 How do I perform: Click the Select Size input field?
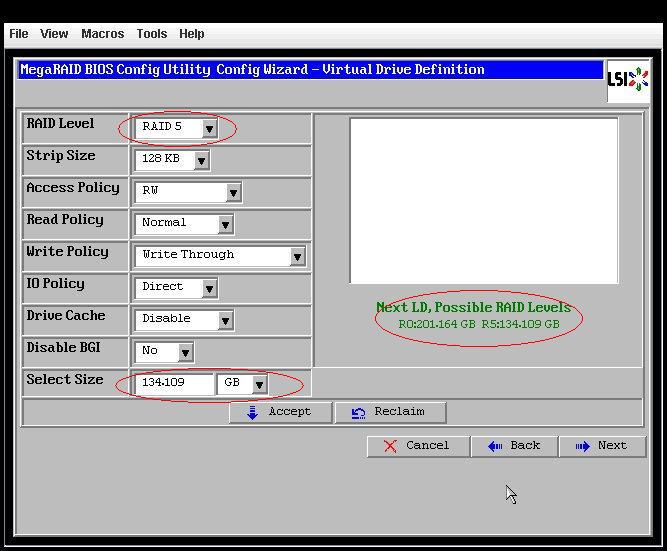(174, 384)
